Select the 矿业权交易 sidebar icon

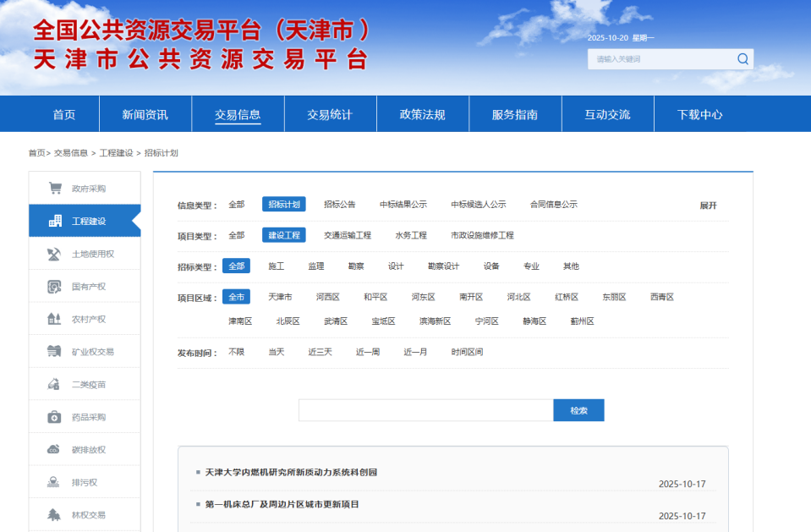click(52, 352)
